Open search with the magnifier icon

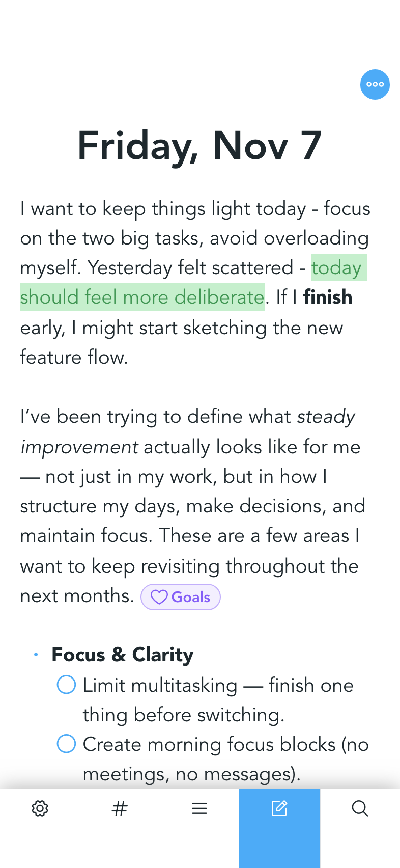tap(360, 808)
